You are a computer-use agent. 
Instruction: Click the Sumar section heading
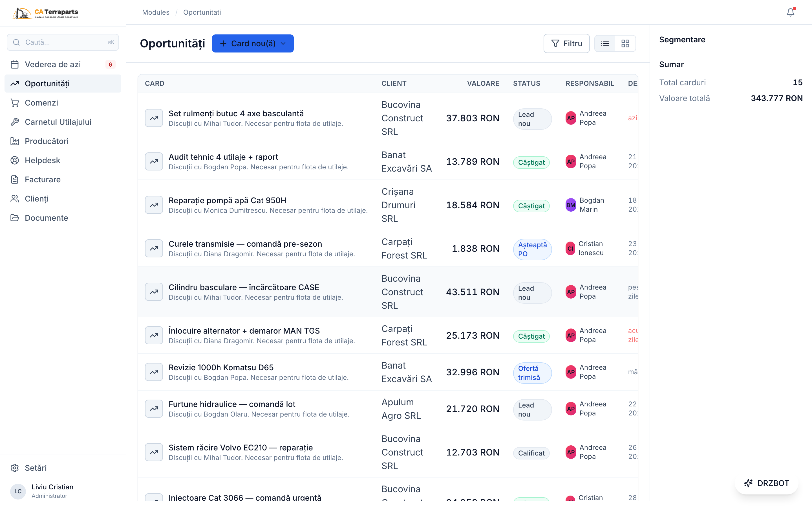pos(671,65)
